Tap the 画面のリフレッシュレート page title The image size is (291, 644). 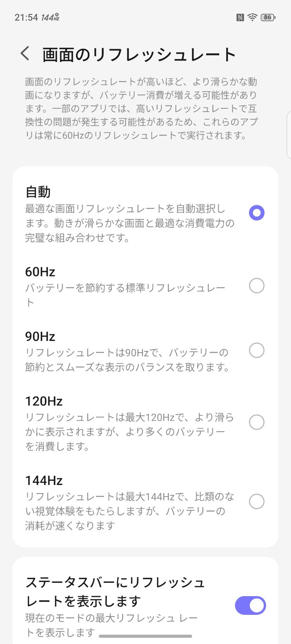[x=139, y=55]
